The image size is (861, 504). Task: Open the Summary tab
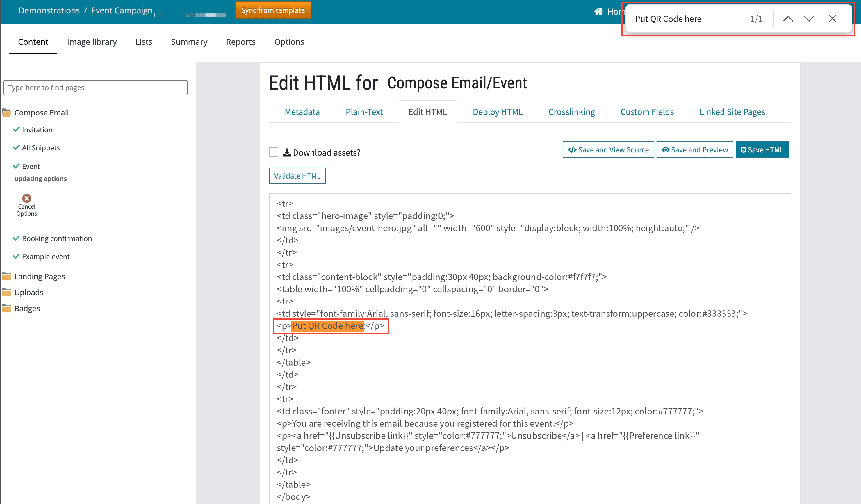pos(189,42)
